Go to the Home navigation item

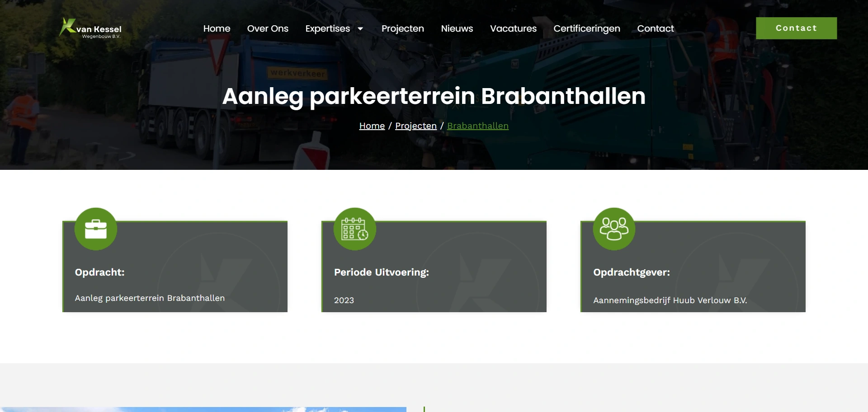[x=217, y=28]
